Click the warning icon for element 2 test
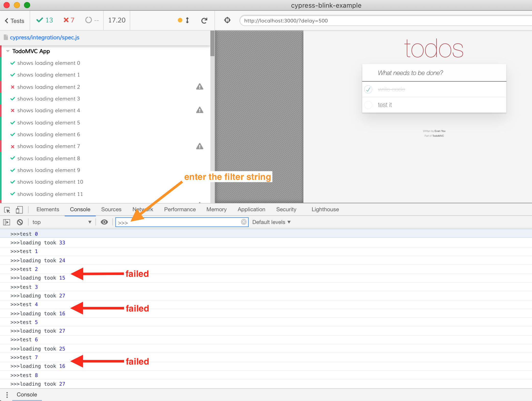 click(x=200, y=87)
